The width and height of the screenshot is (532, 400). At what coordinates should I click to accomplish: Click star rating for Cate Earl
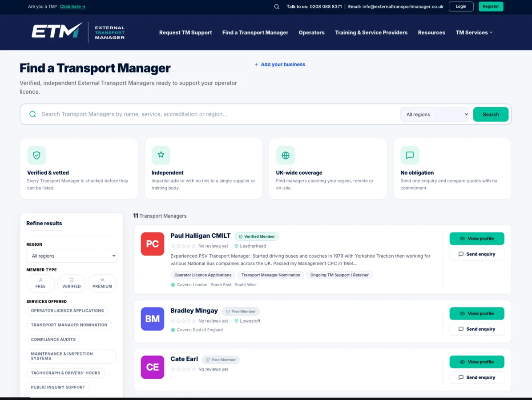point(183,369)
